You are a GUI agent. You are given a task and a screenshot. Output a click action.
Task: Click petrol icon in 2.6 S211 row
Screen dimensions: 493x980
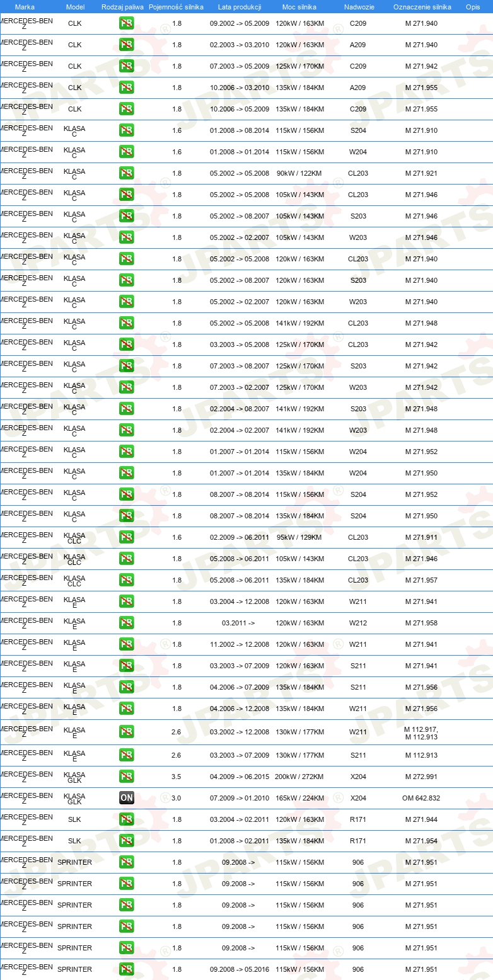coord(126,755)
